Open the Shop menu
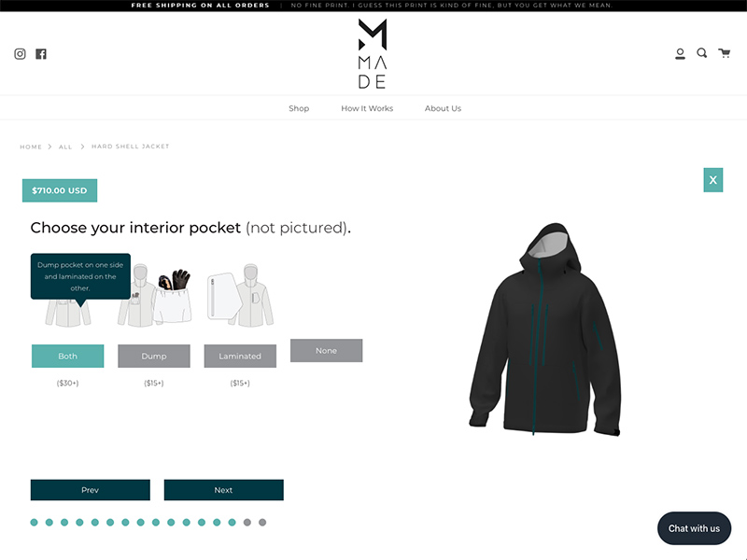The height and width of the screenshot is (560, 747). click(299, 108)
